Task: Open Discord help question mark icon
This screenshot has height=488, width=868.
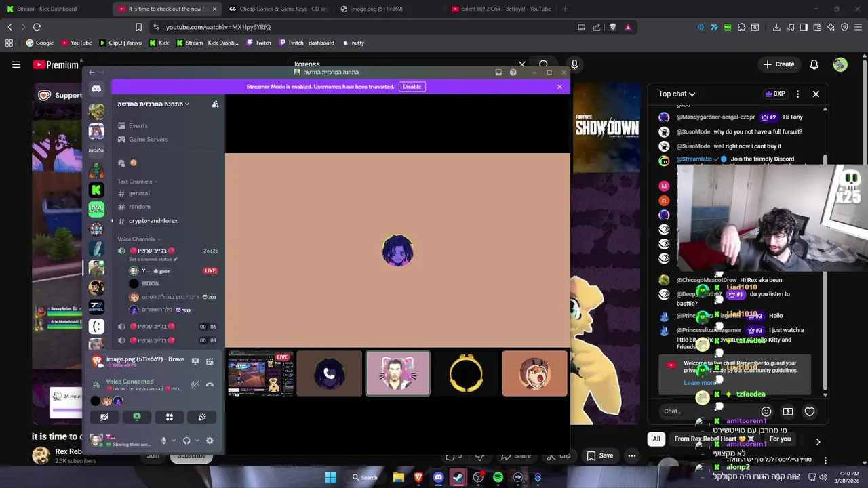Action: tap(513, 73)
